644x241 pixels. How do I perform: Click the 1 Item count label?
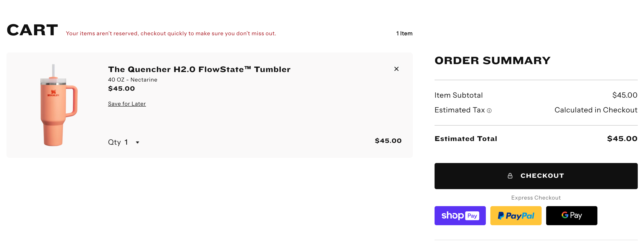[404, 33]
